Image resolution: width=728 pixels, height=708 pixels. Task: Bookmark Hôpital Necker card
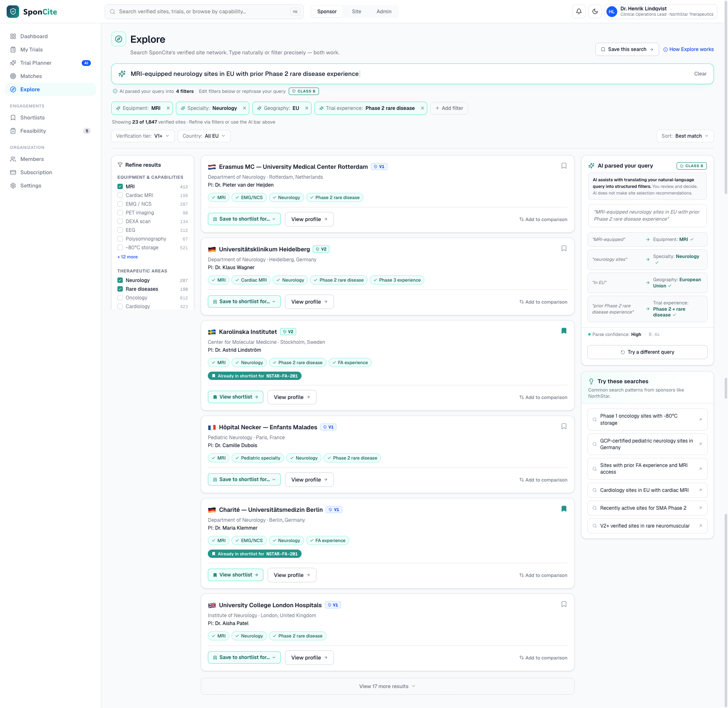pos(564,426)
